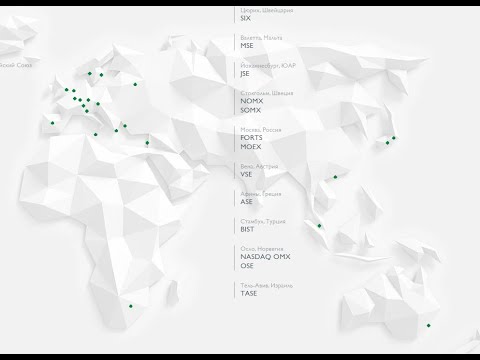The width and height of the screenshot is (480, 360).
Task: Click the 'Москва, Россия' city heading
Action: click(x=261, y=130)
